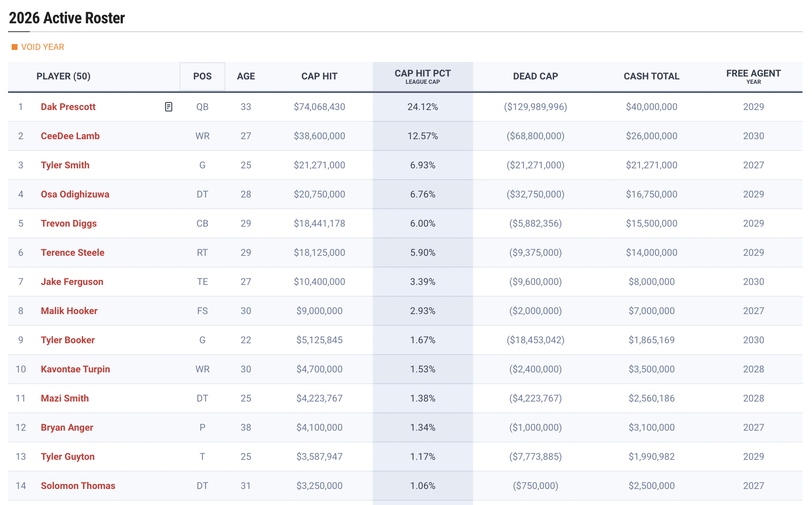Select Bryan Anger's cap hit $4,100,000
Viewport: 812px width, 505px height.
pos(320,427)
